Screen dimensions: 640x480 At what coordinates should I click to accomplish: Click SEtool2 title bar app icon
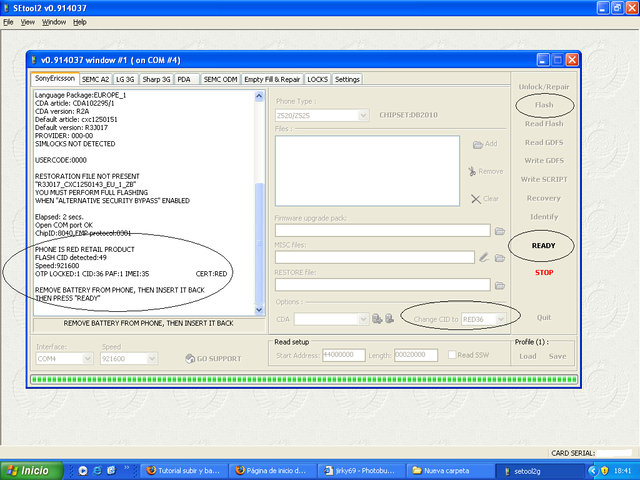6,8
